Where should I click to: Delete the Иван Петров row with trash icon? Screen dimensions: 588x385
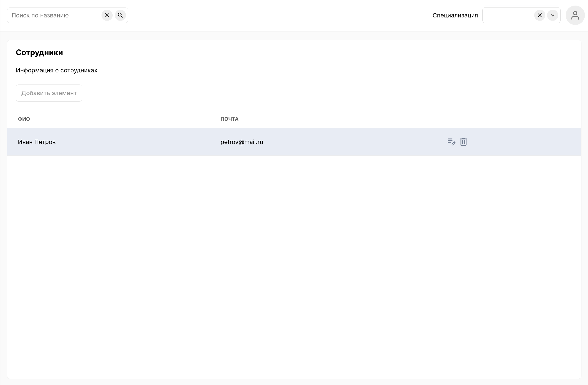[463, 142]
